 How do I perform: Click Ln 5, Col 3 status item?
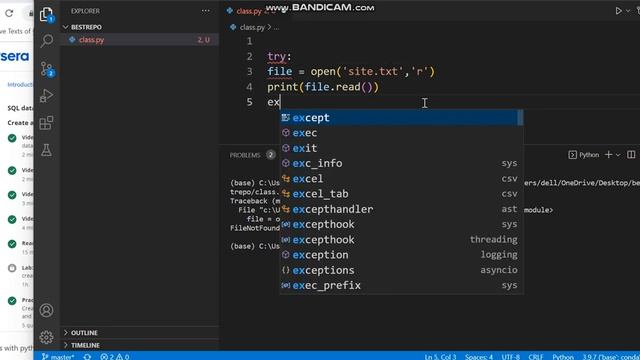coord(440,356)
